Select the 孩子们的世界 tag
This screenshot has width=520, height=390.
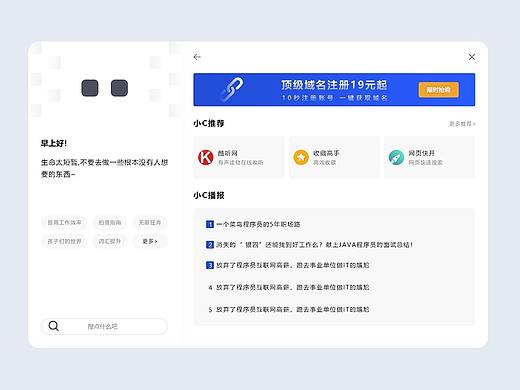coord(64,241)
